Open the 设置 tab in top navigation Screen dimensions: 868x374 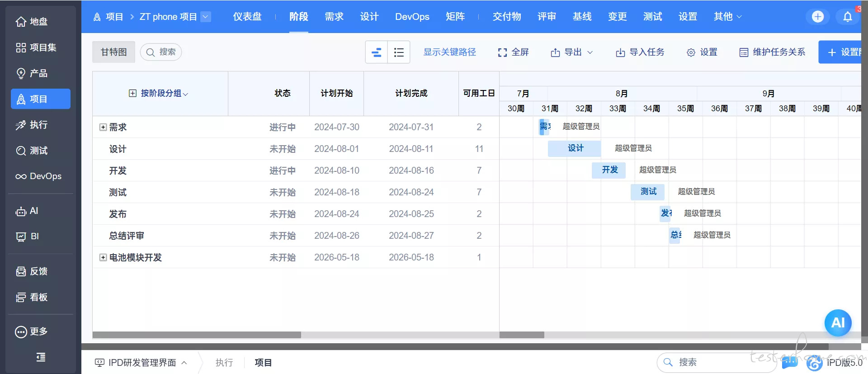pos(688,17)
